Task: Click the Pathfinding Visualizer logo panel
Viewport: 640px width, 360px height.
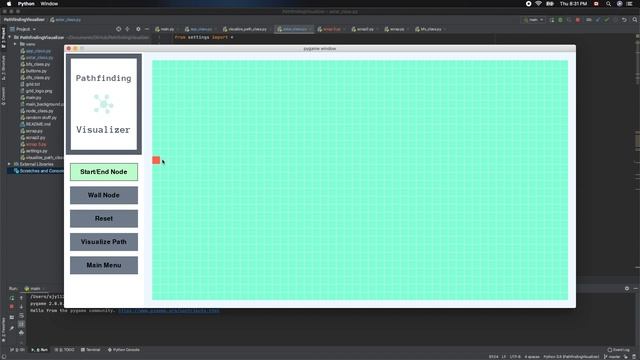Action: [104, 104]
